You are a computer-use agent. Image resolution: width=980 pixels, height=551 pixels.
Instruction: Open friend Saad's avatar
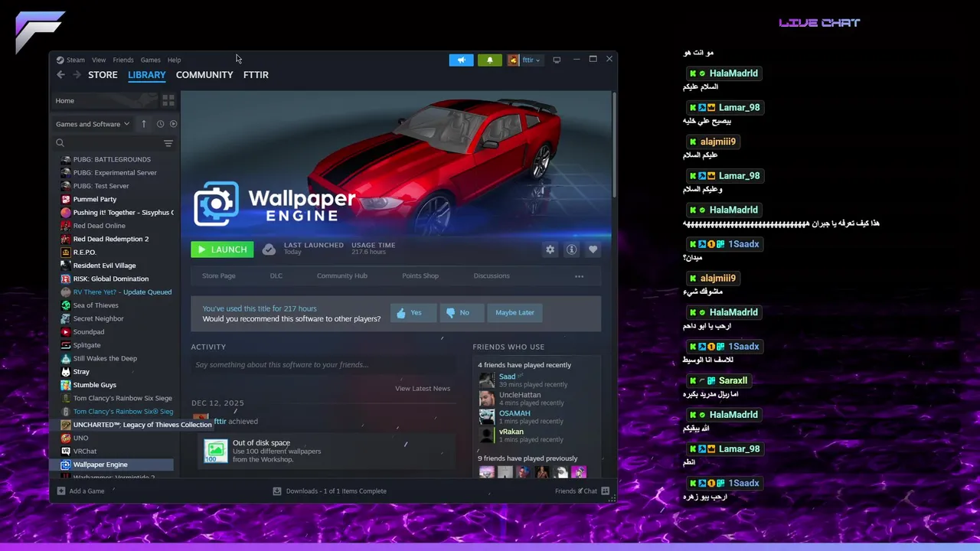[486, 380]
